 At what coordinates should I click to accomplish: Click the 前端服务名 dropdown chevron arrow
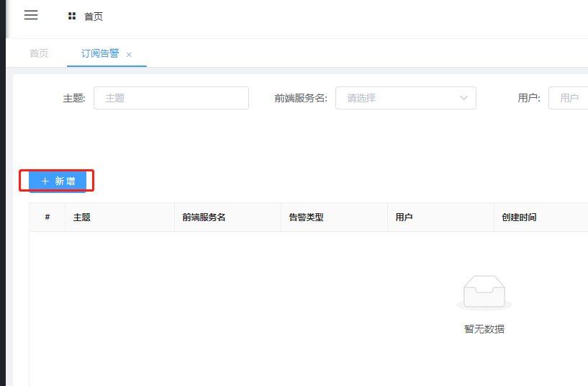tap(464, 98)
